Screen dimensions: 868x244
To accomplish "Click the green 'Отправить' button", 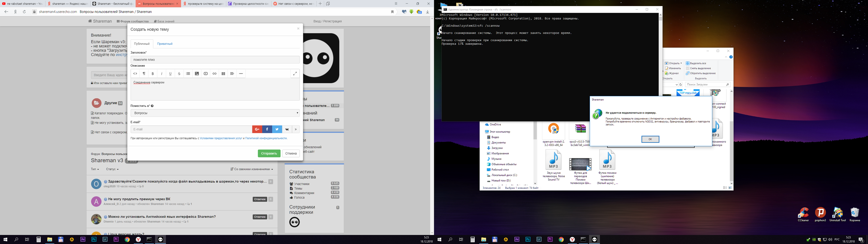I will (x=269, y=153).
